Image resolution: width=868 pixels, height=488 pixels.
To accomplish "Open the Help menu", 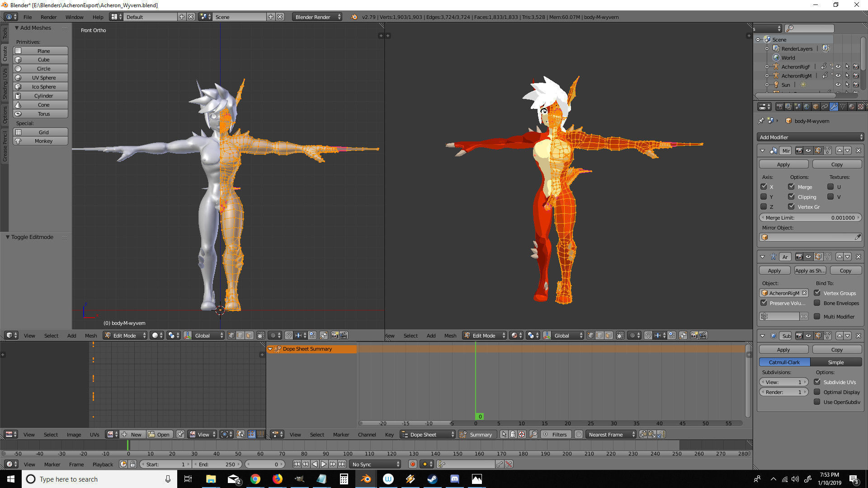I will click(98, 17).
